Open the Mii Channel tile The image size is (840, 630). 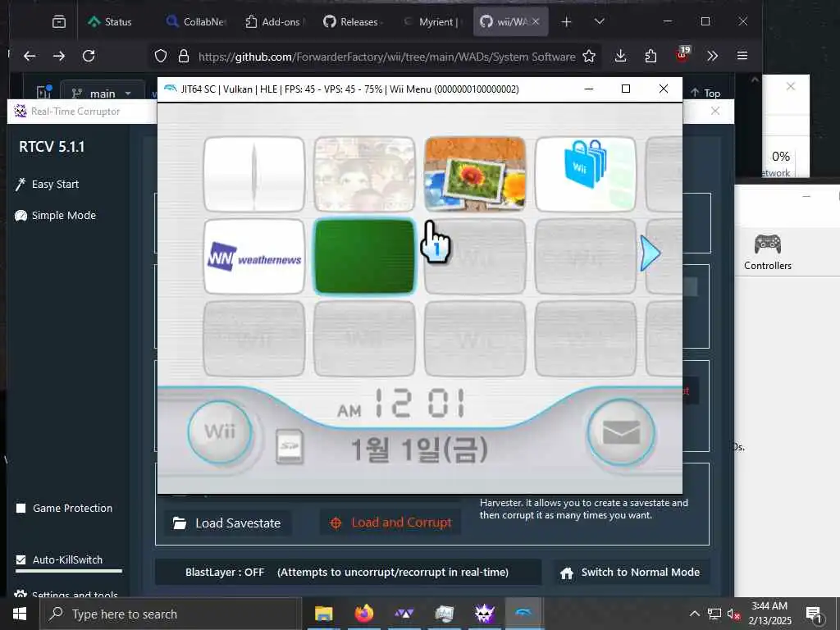coord(364,174)
